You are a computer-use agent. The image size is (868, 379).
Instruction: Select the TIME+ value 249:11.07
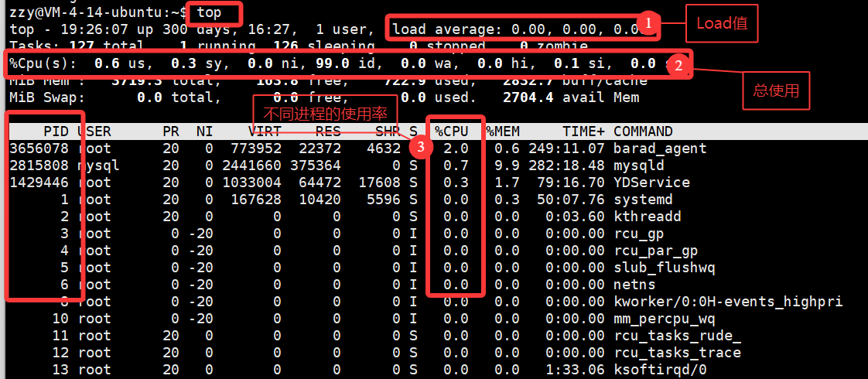point(566,149)
